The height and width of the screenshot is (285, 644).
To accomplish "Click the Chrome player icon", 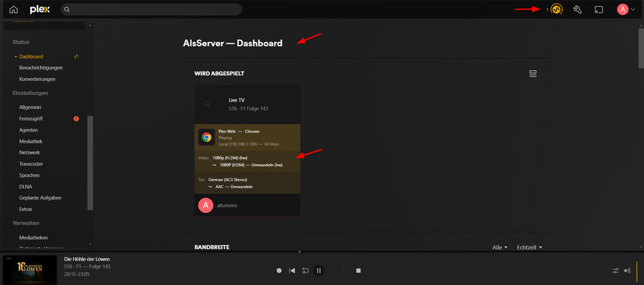I will coord(207,137).
